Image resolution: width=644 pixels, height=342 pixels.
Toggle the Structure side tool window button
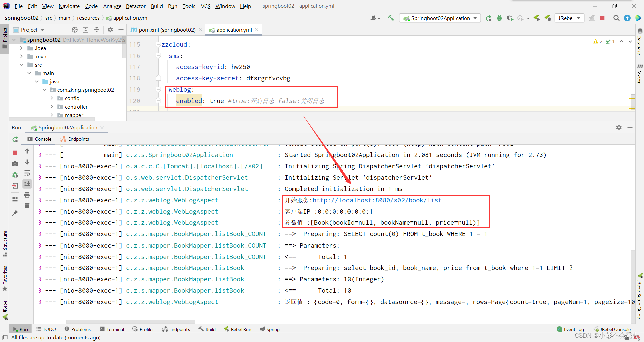(x=5, y=244)
